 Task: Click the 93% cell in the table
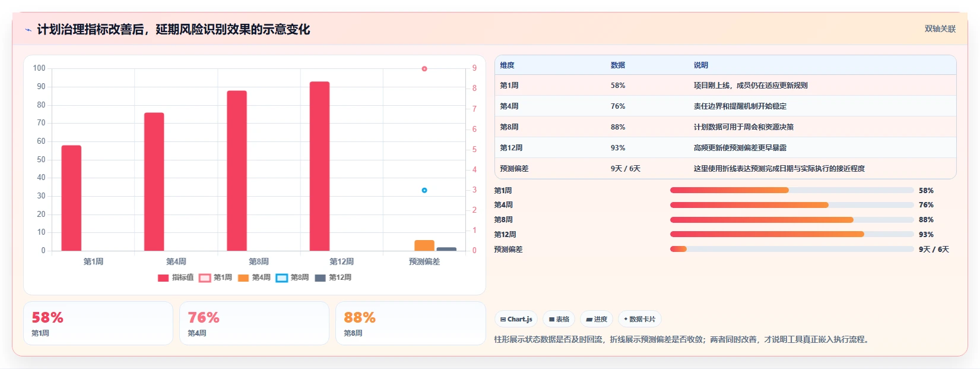pos(618,148)
